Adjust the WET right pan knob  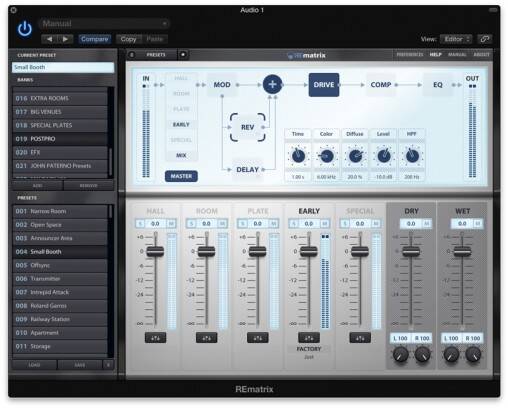(x=473, y=355)
